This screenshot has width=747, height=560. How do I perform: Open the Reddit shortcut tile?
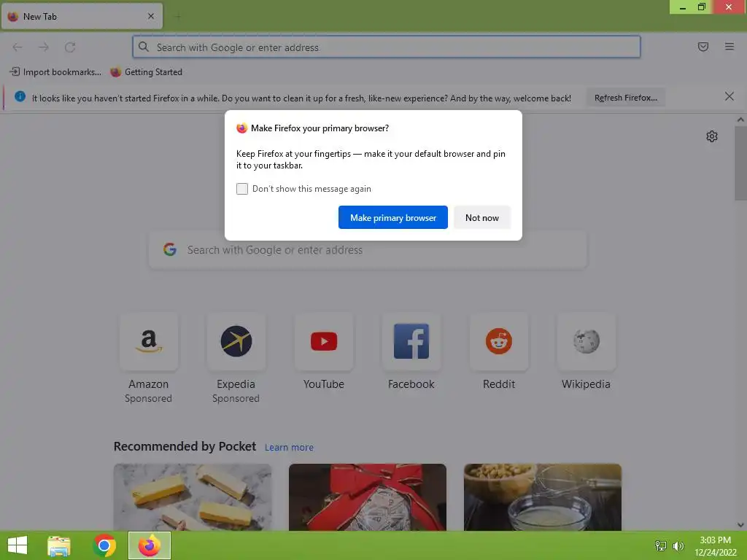[x=499, y=342]
